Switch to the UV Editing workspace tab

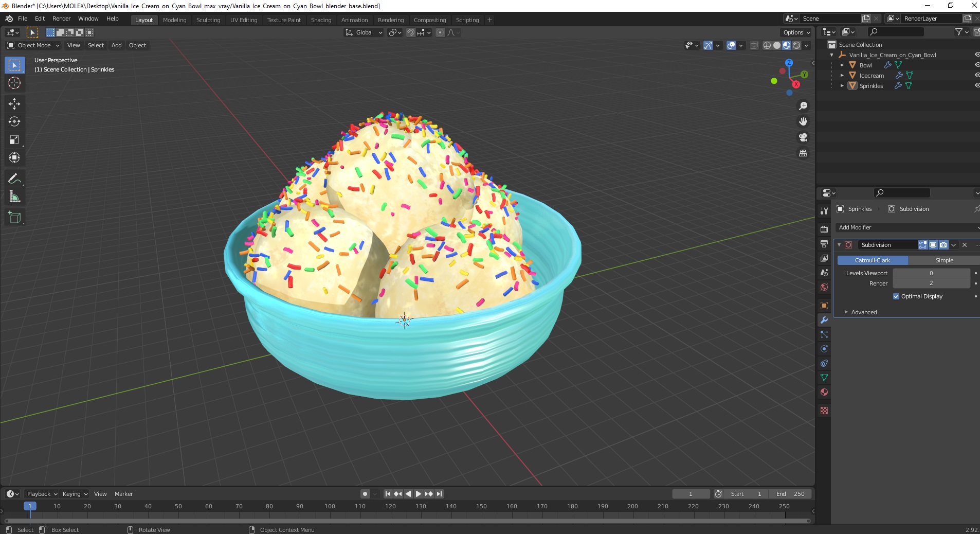pyautogui.click(x=244, y=20)
